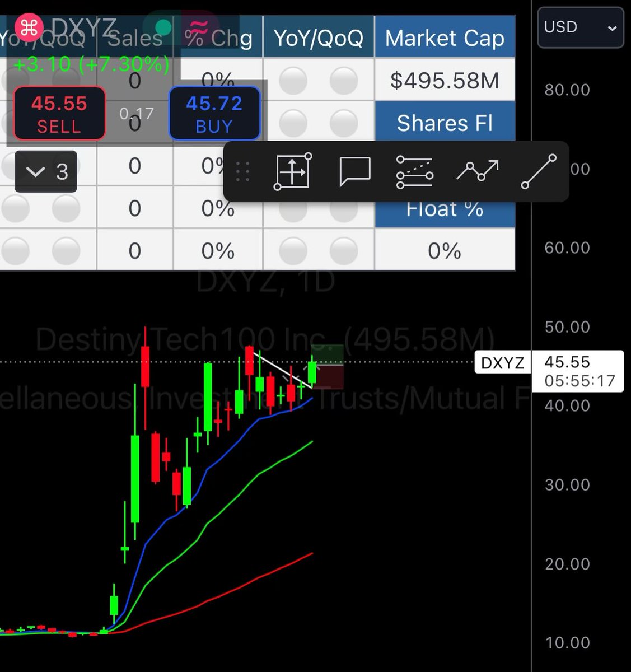This screenshot has height=672, width=631.
Task: Click the 05:55:17 countdown timer
Action: coord(579,381)
